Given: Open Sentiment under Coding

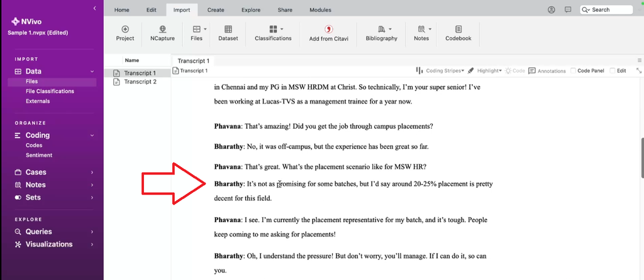Looking at the screenshot, I should click(39, 155).
